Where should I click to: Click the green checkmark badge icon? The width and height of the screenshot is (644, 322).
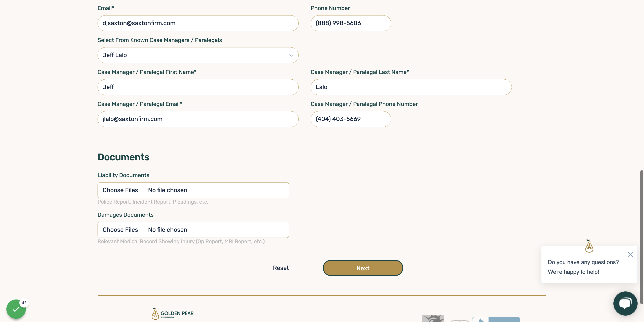(x=16, y=309)
